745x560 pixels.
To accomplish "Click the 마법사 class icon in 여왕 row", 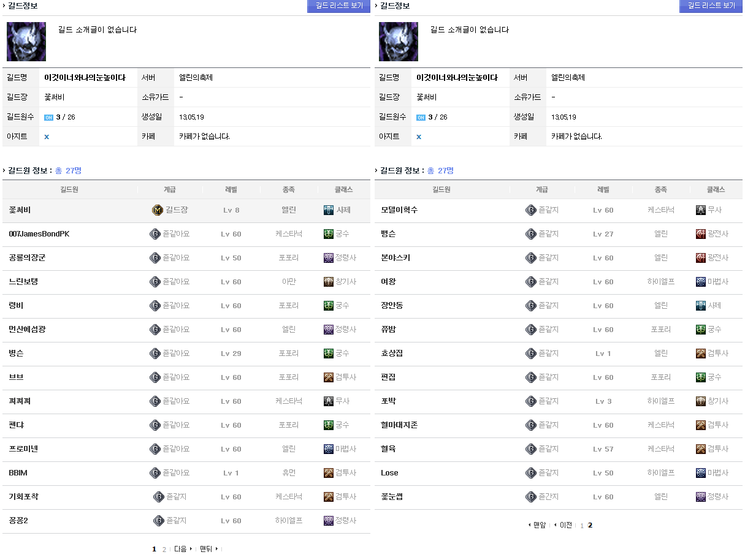I will tap(701, 282).
